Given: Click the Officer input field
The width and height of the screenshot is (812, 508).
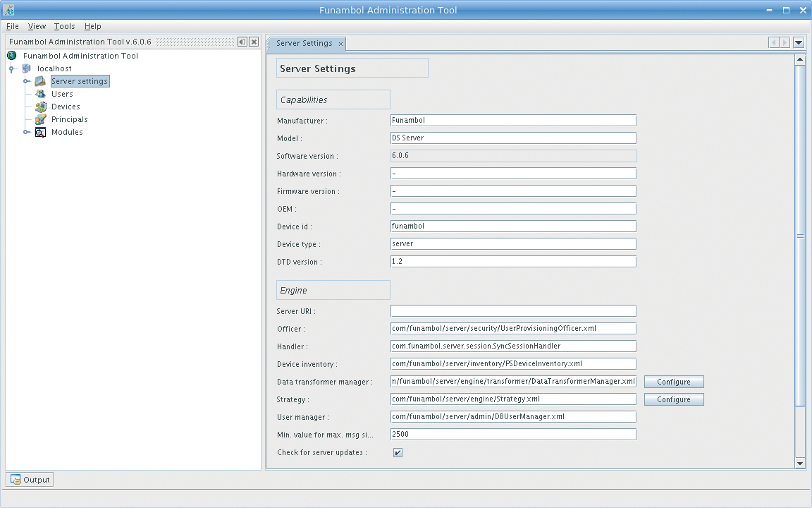Looking at the screenshot, I should pos(513,329).
